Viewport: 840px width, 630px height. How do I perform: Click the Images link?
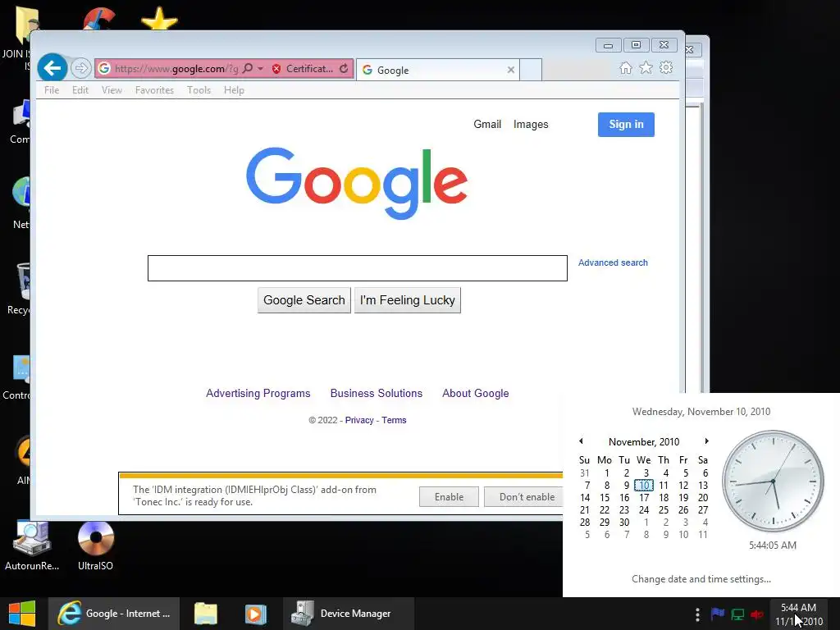[x=531, y=125]
